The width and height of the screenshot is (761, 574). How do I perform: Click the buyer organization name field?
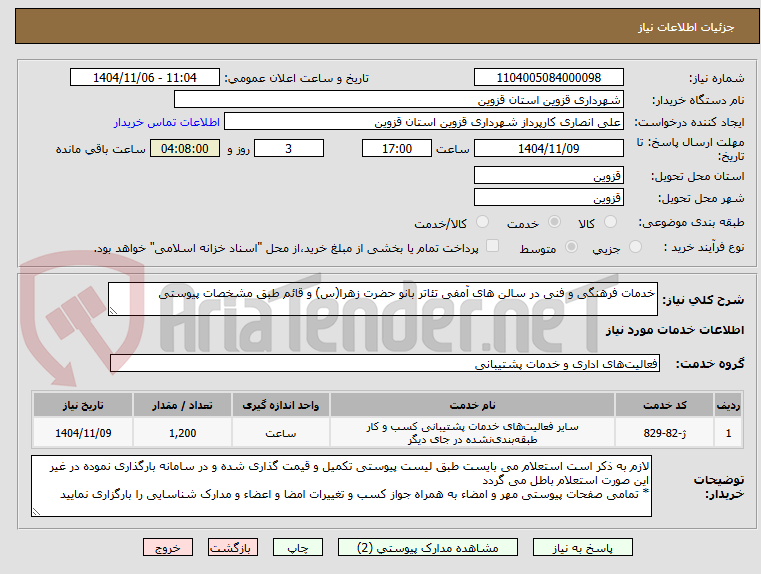(x=398, y=99)
